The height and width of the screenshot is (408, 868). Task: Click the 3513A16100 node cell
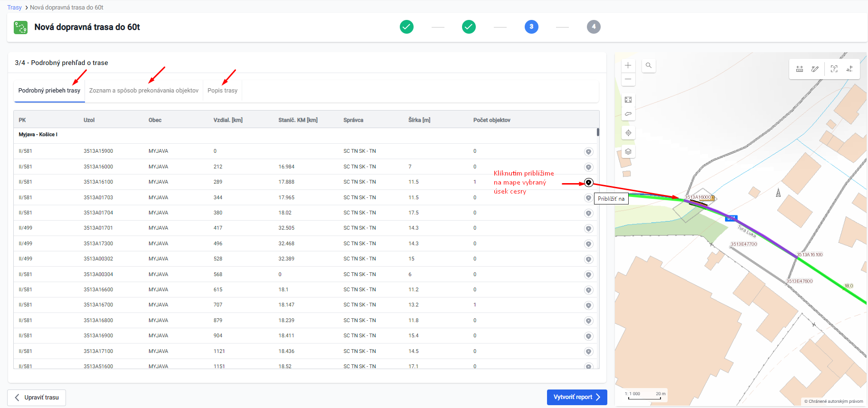pos(98,182)
